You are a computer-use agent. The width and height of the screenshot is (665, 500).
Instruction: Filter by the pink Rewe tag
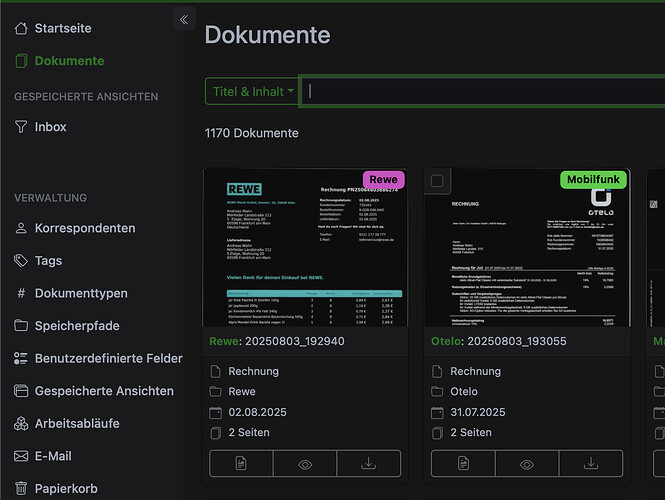click(383, 180)
